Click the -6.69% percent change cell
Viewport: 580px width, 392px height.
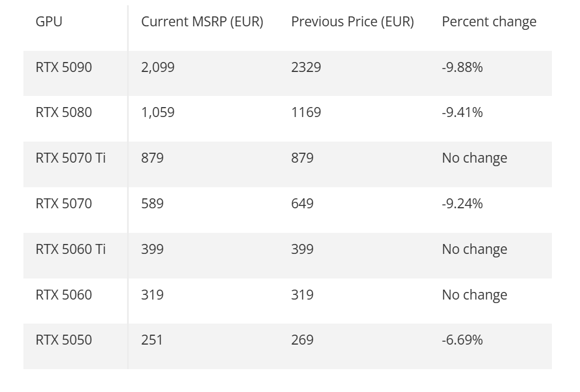click(x=462, y=340)
